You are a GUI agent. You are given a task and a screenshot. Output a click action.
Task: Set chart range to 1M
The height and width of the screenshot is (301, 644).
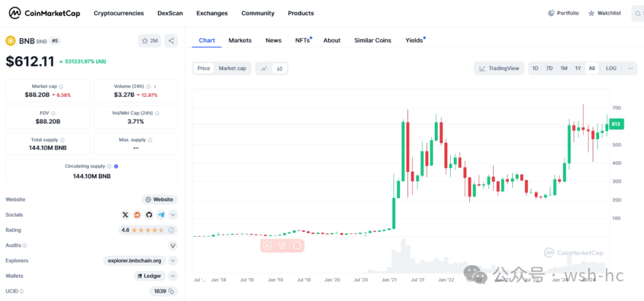[563, 68]
